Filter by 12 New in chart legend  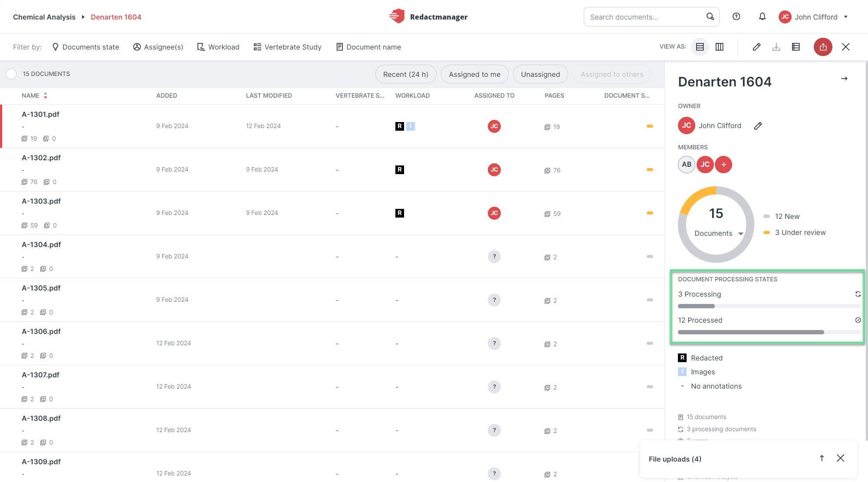(x=782, y=216)
